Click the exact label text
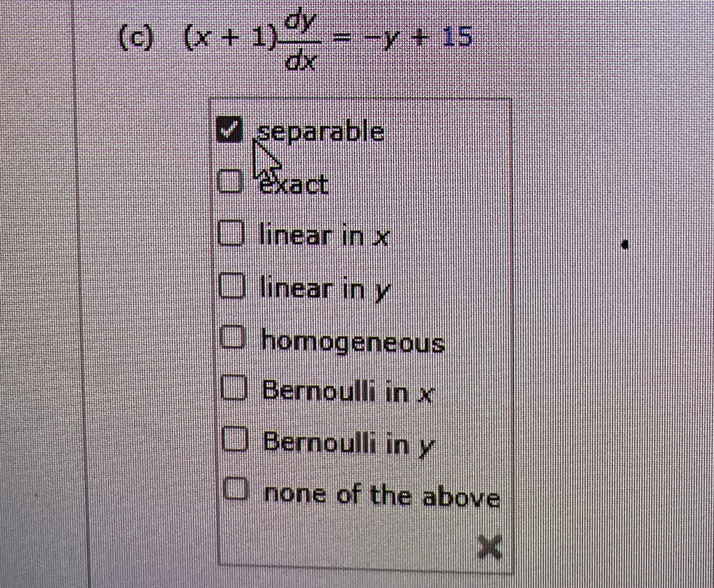 294,183
